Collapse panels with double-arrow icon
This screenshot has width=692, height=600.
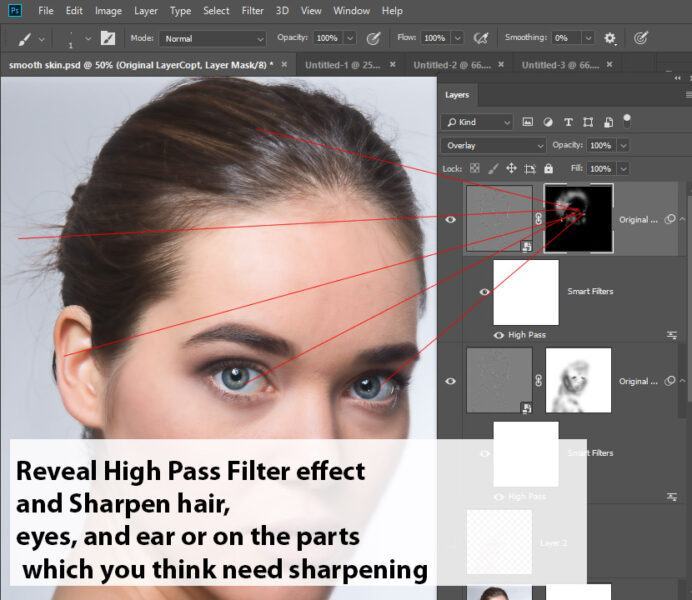[677, 78]
